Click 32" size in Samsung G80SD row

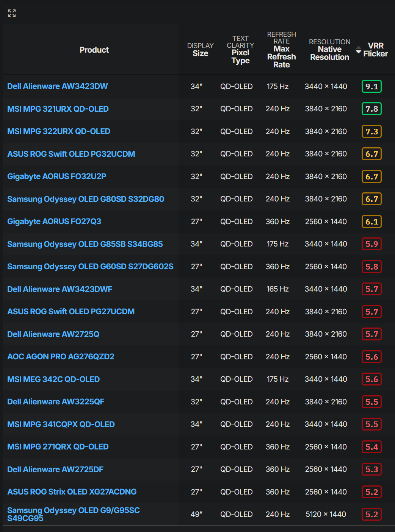tap(196, 199)
